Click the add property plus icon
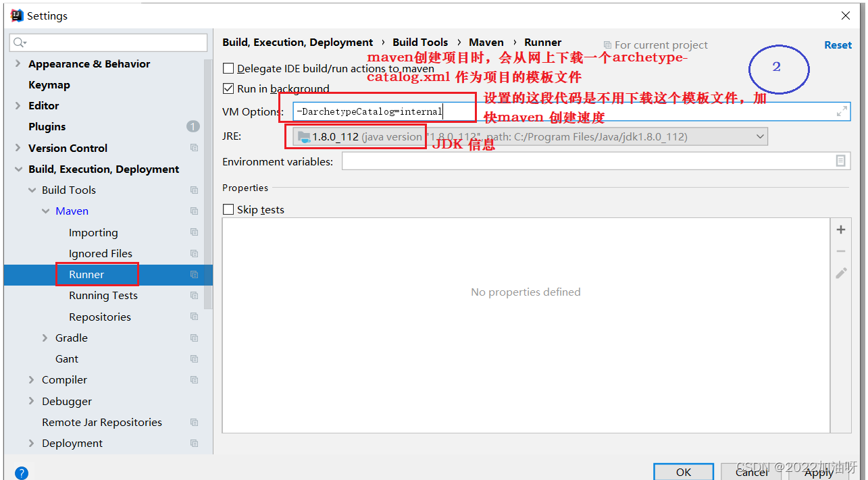This screenshot has width=868, height=480. (841, 230)
